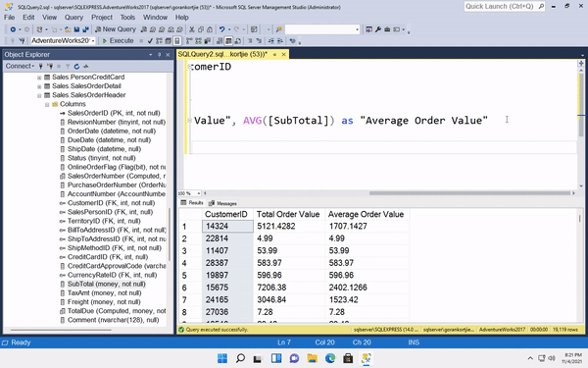The image size is (588, 368).
Task: Toggle Include Client Statistics icon
Action: pyautogui.click(x=208, y=40)
